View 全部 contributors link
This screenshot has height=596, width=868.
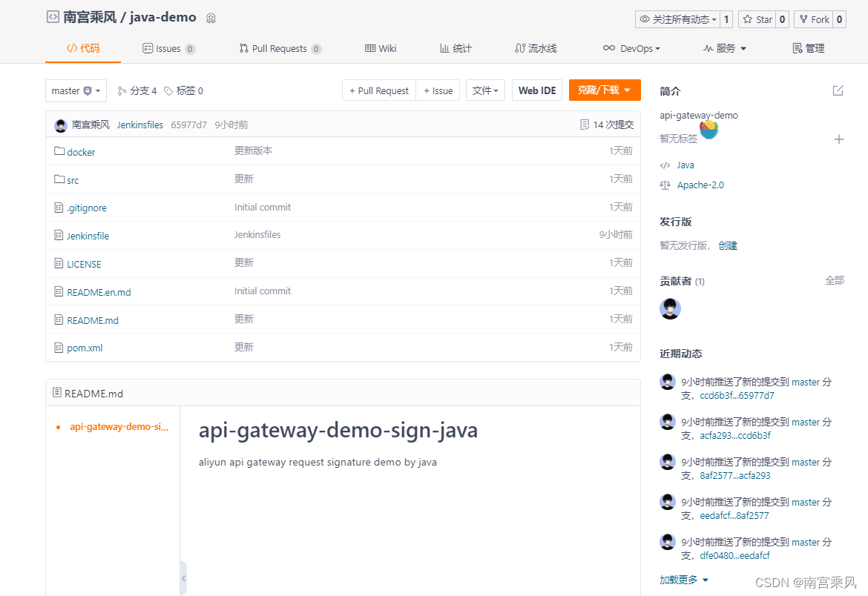coord(834,280)
